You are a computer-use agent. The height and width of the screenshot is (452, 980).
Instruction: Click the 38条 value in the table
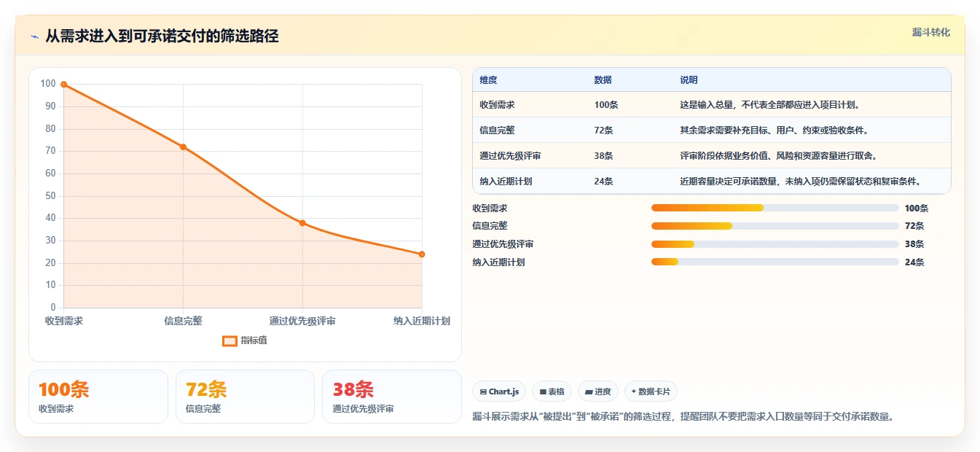tap(603, 156)
